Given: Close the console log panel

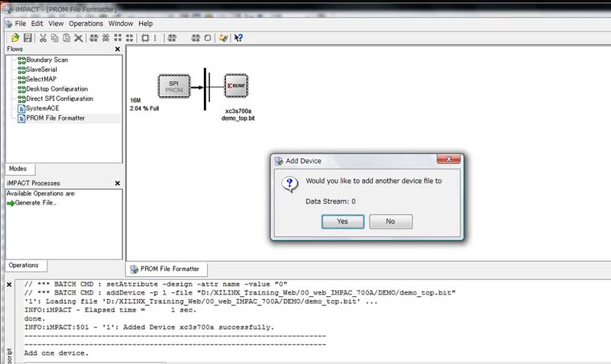Looking at the screenshot, I should 9,285.
